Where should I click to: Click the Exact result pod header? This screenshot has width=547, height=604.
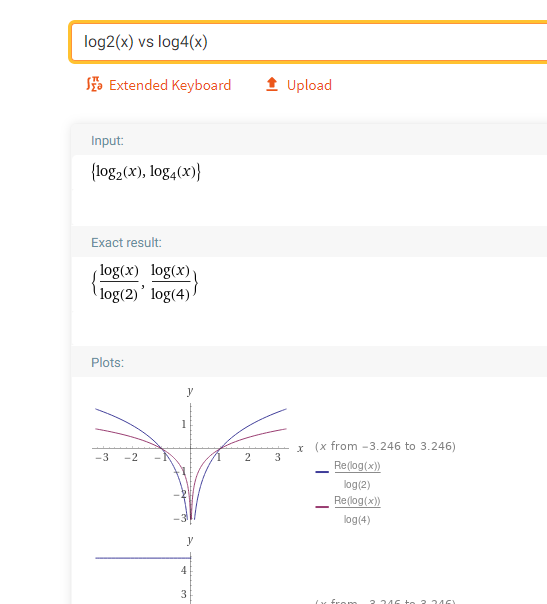coord(126,243)
